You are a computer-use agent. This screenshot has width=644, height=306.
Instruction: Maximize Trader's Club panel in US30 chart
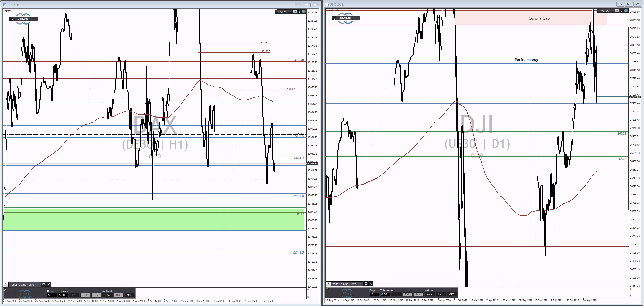click(x=366, y=283)
